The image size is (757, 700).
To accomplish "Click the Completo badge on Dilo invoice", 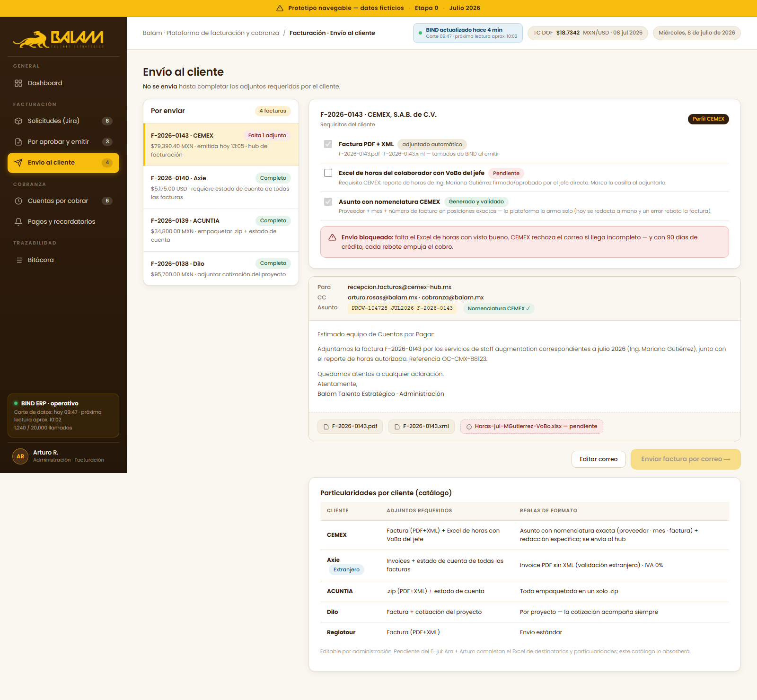I will point(273,263).
